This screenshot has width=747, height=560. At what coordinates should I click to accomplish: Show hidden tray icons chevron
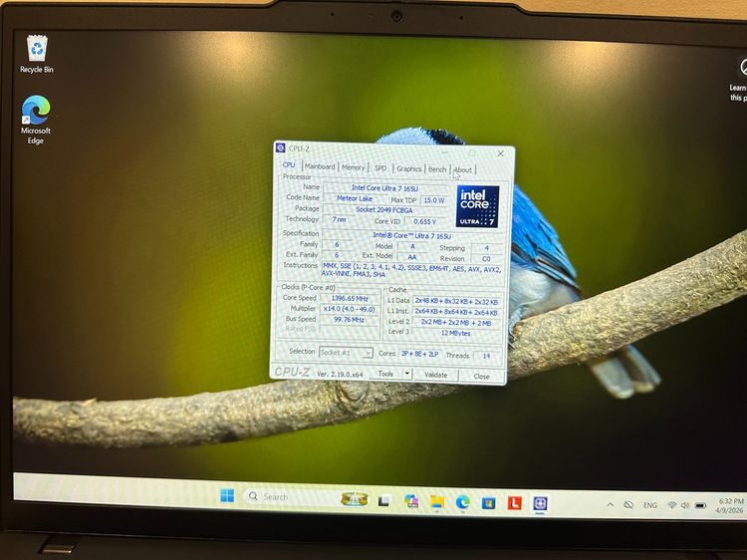(x=610, y=504)
